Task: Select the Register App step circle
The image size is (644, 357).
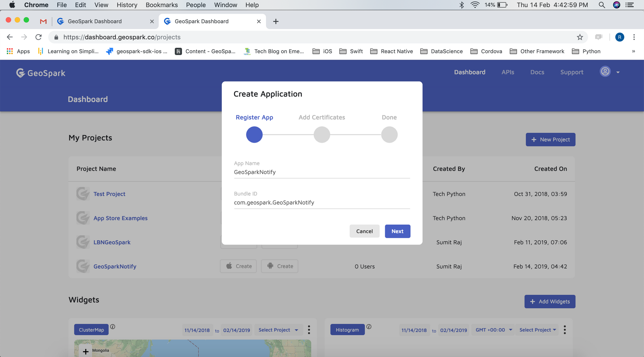Action: pos(254,134)
